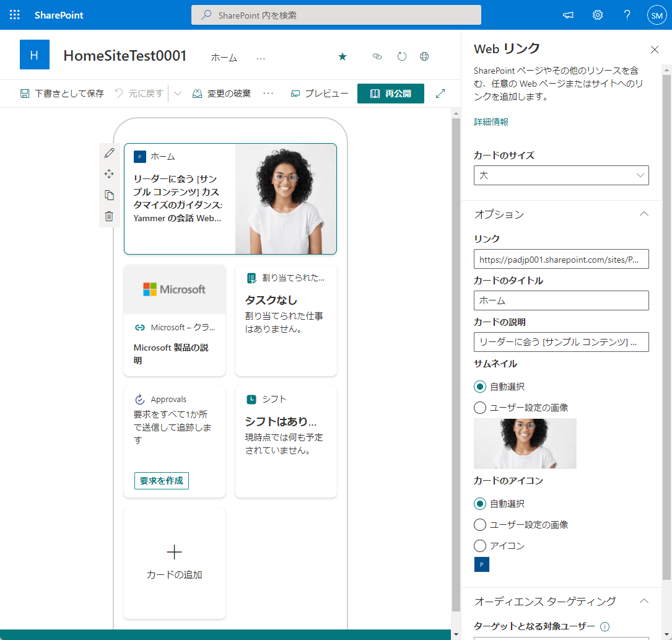
Task: Click the link chain icon in the site header
Action: 377,56
